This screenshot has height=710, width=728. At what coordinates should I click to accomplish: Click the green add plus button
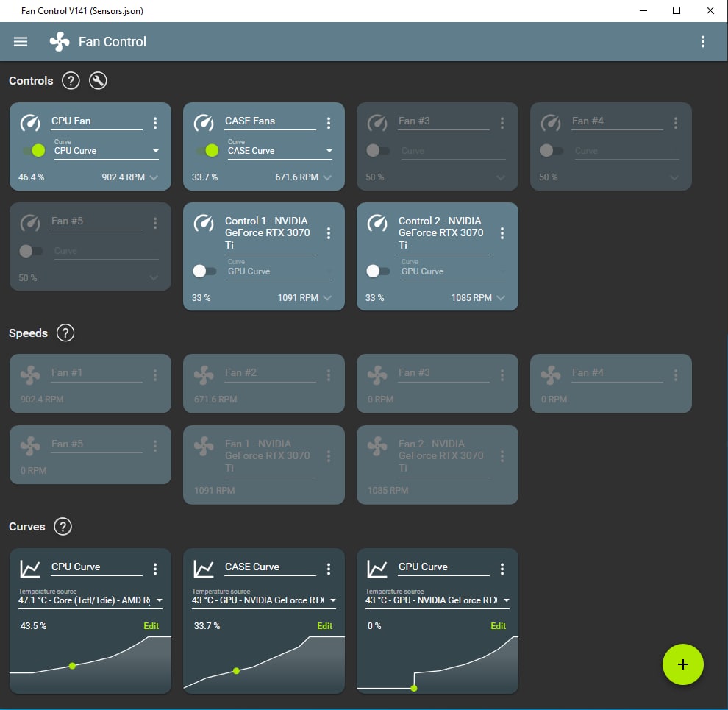tap(682, 664)
